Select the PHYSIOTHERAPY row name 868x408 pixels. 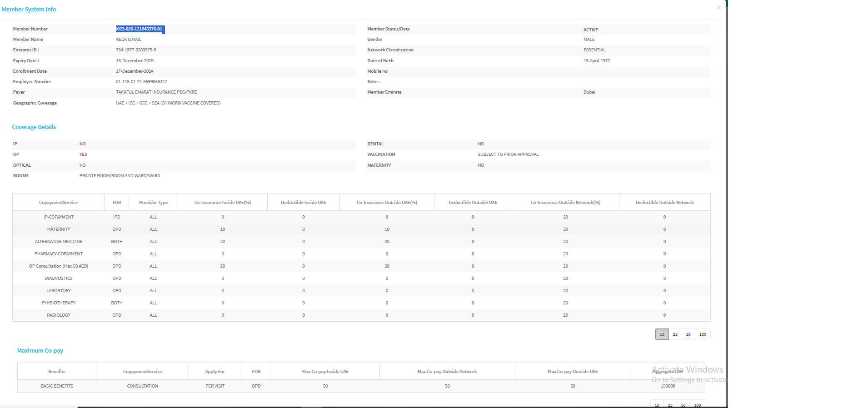click(59, 303)
